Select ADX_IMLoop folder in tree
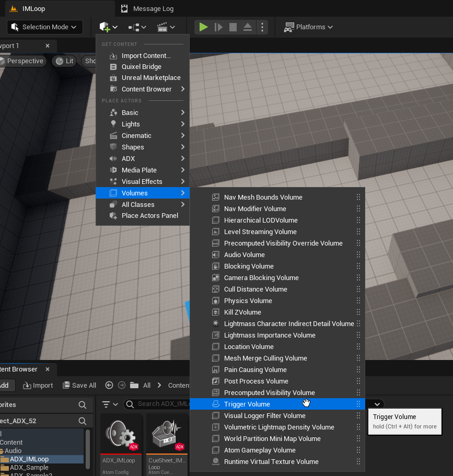Image resolution: width=453 pixels, height=476 pixels. [x=29, y=459]
